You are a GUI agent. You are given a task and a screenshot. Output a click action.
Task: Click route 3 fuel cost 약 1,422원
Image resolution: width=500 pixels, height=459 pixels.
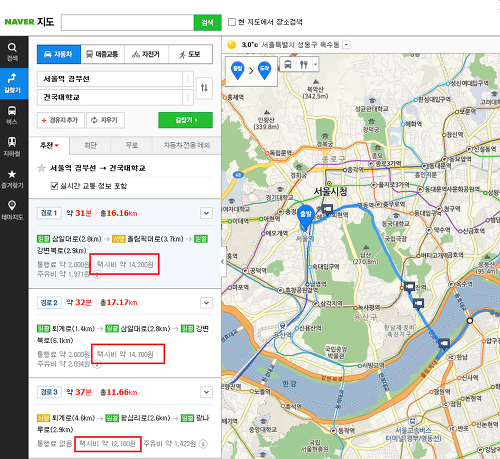tap(170, 444)
